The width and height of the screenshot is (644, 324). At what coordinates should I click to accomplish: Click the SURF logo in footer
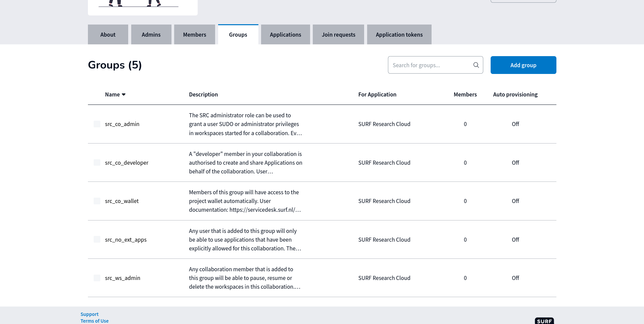click(x=544, y=321)
